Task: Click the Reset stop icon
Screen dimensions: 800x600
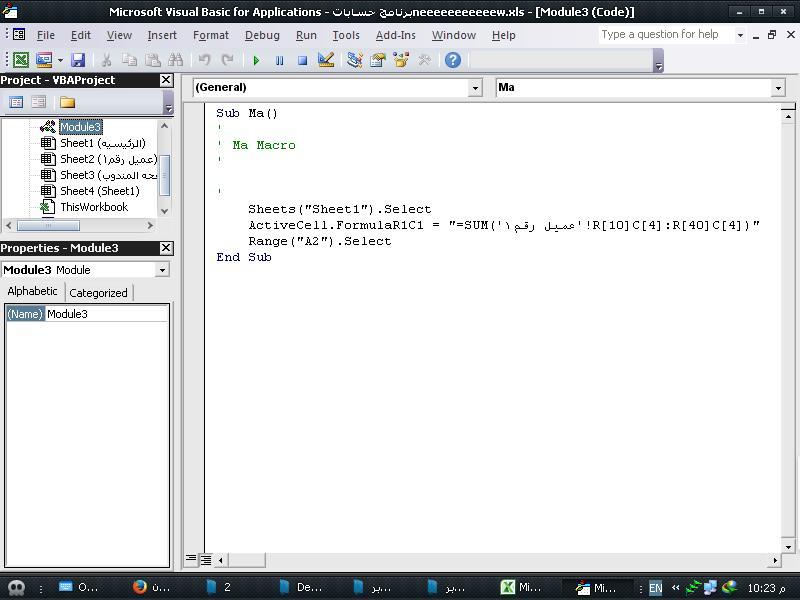Action: [x=302, y=61]
